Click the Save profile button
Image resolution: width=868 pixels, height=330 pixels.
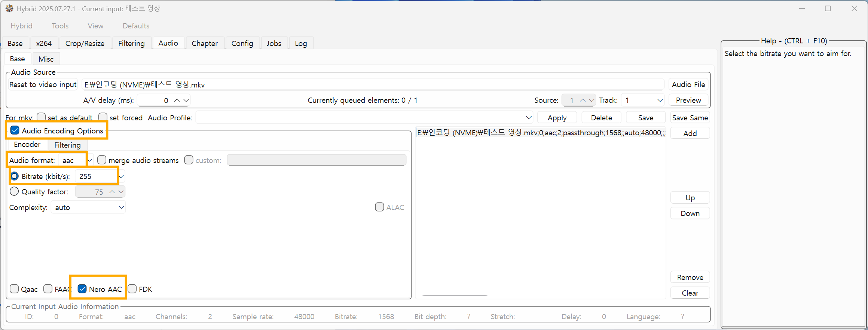(x=645, y=118)
